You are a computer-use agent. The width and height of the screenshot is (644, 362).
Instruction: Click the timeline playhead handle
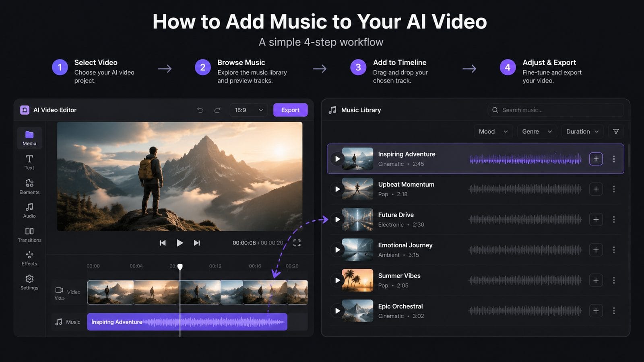(x=180, y=267)
